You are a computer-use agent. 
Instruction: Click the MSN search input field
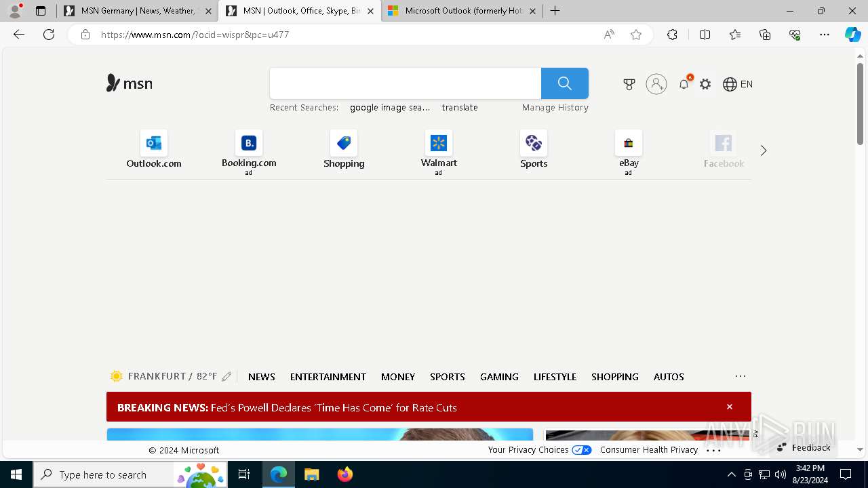click(406, 83)
